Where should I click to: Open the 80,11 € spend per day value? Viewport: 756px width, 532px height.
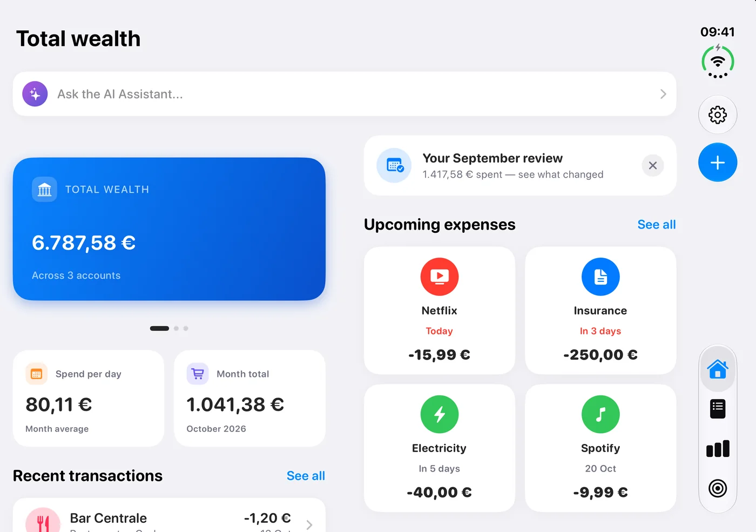point(59,405)
